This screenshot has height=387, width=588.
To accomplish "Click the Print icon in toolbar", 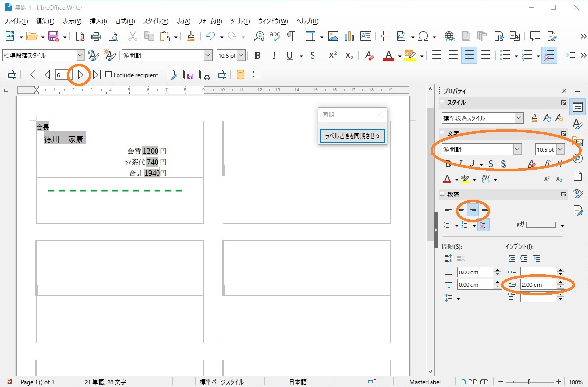I will click(96, 36).
